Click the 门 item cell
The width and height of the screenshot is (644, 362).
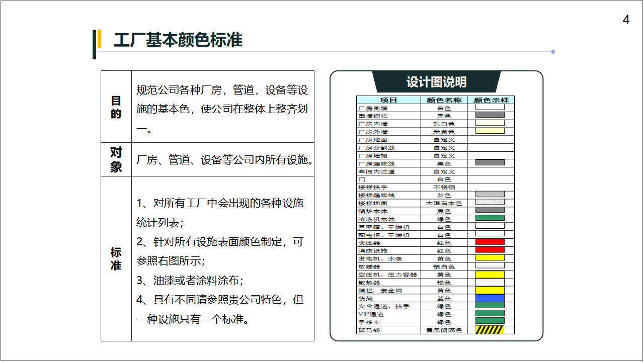(388, 179)
